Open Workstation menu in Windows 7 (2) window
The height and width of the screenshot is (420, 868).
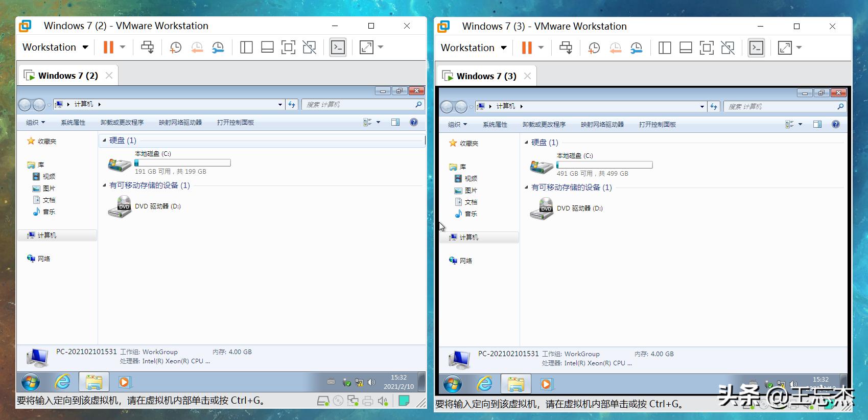tap(55, 48)
